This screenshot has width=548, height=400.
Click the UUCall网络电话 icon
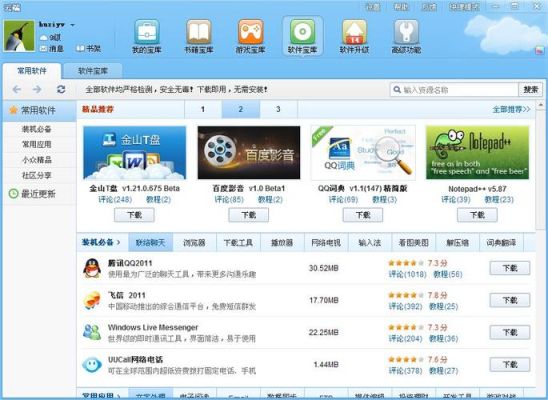pyautogui.click(x=92, y=365)
